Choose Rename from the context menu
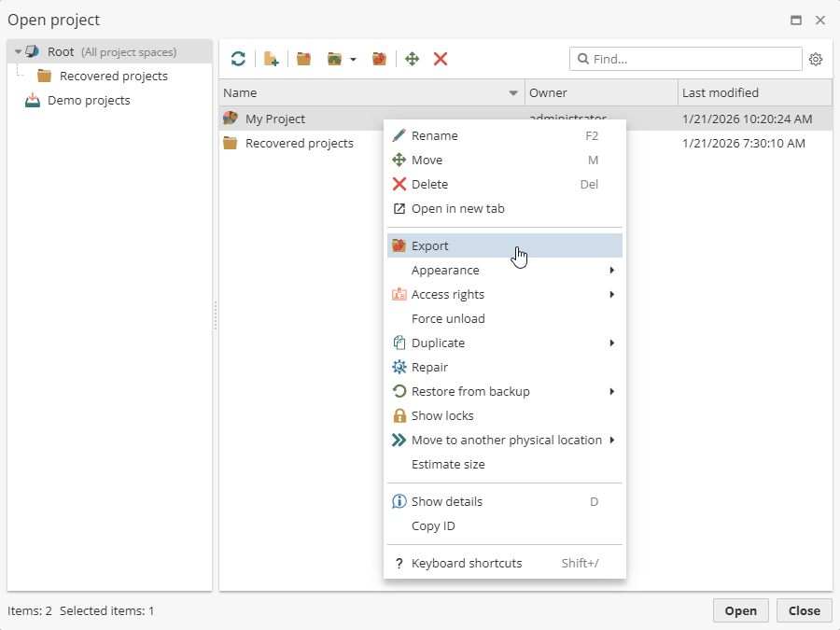 (435, 135)
